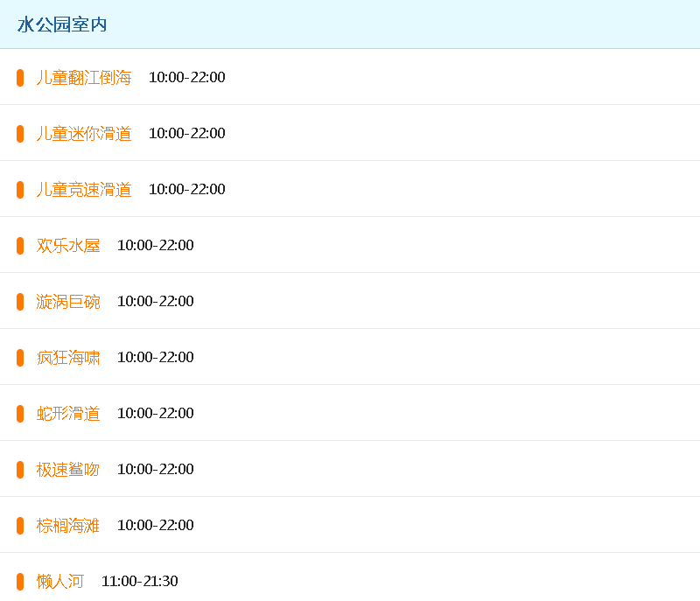The image size is (700, 601).
Task: Click the 水公园室内 section header
Action: [62, 24]
